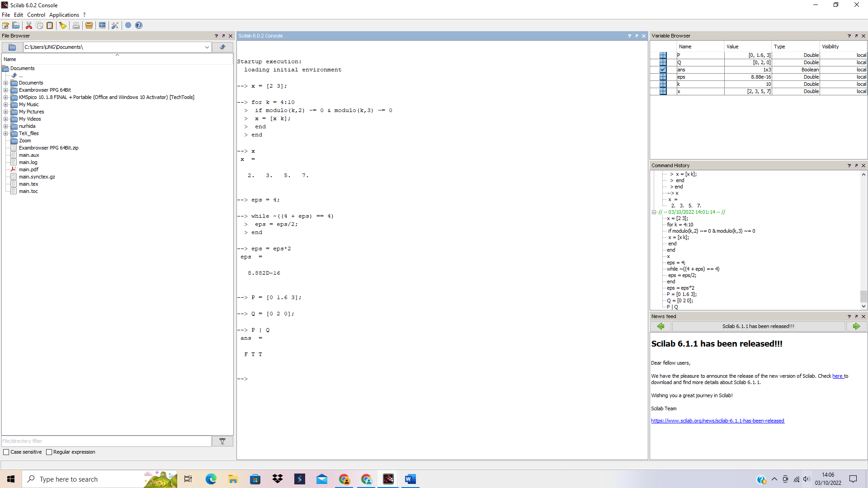Select main.tex in the File Browser
868x488 pixels.
pos(28,184)
